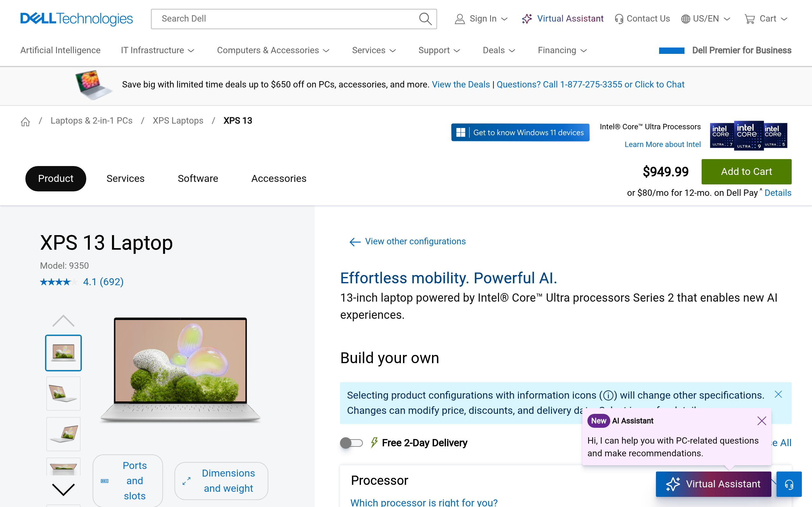
Task: Click the star rating 4.1 reviews
Action: coord(82,282)
